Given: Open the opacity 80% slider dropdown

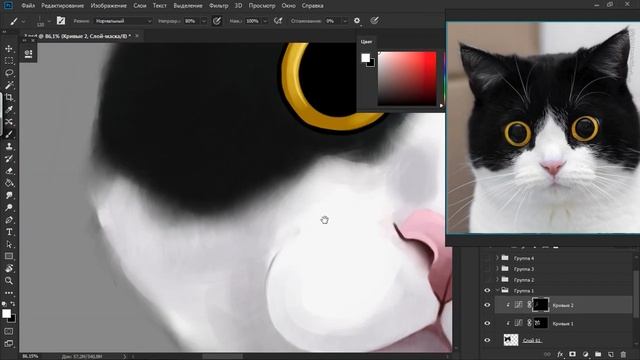Looking at the screenshot, I should [x=204, y=21].
